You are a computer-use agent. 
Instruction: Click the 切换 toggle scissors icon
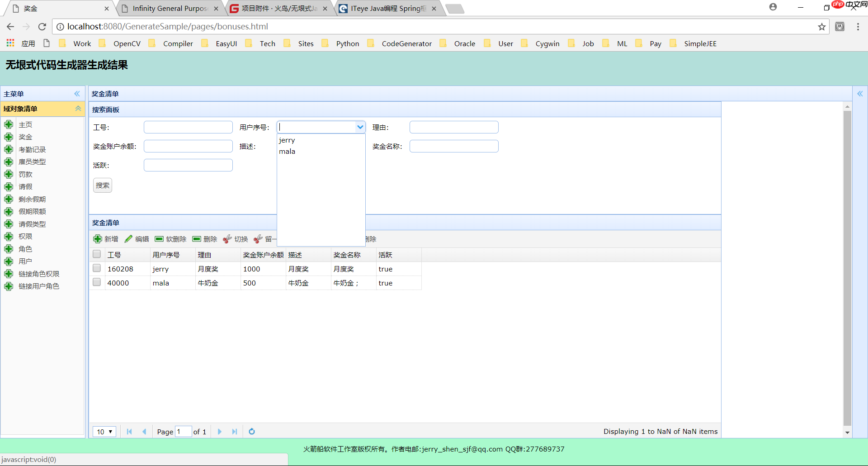click(227, 239)
